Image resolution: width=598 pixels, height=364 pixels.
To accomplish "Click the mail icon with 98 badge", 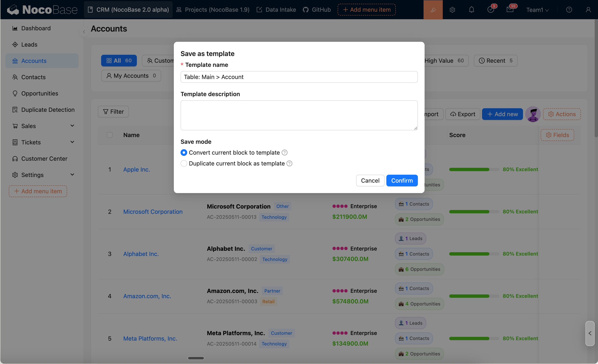I will pyautogui.click(x=510, y=10).
